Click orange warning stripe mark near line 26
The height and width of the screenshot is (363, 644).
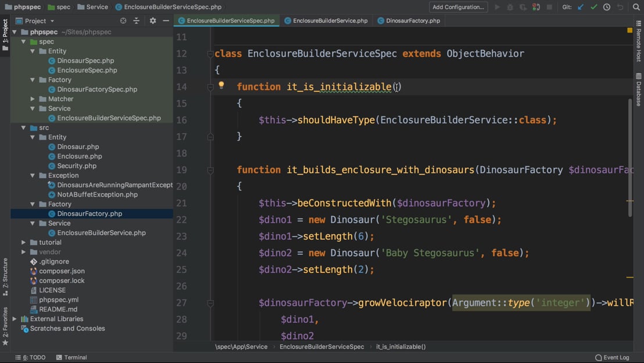(629, 277)
